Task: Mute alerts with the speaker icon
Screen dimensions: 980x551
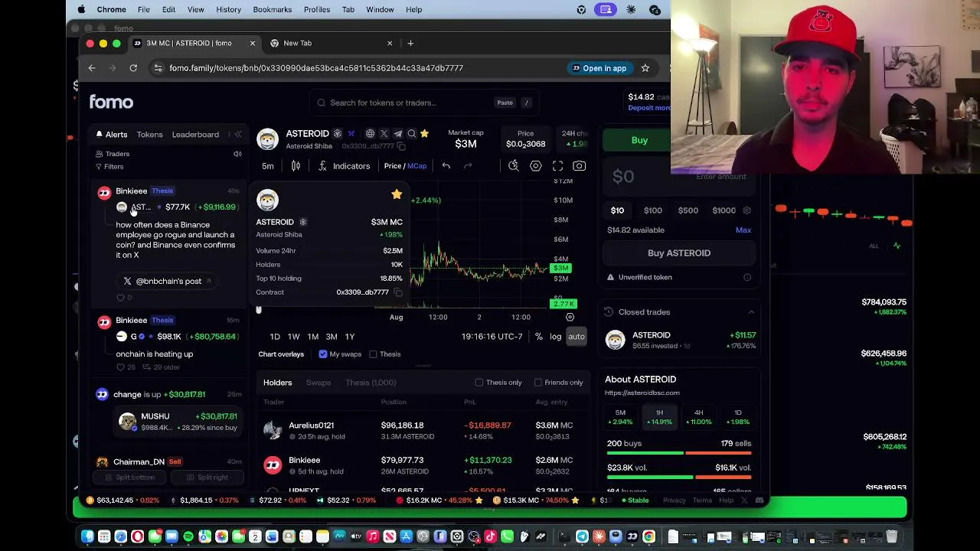Action: (237, 154)
